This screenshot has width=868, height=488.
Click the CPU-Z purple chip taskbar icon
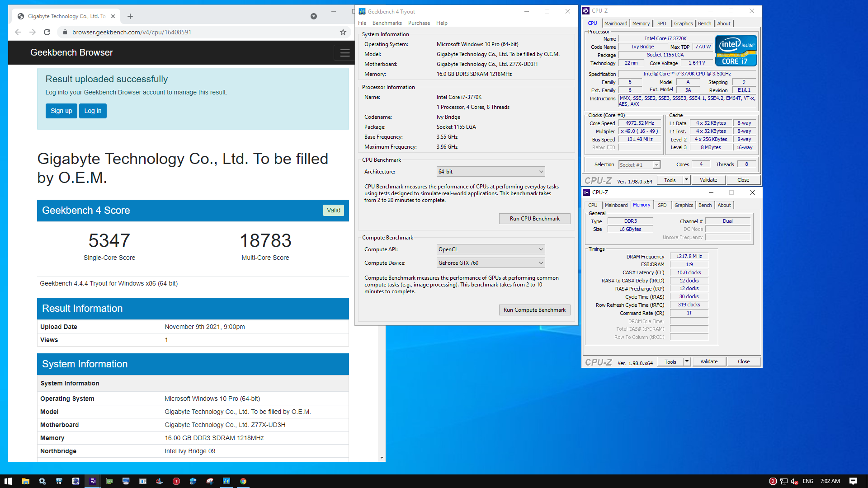coord(93,481)
